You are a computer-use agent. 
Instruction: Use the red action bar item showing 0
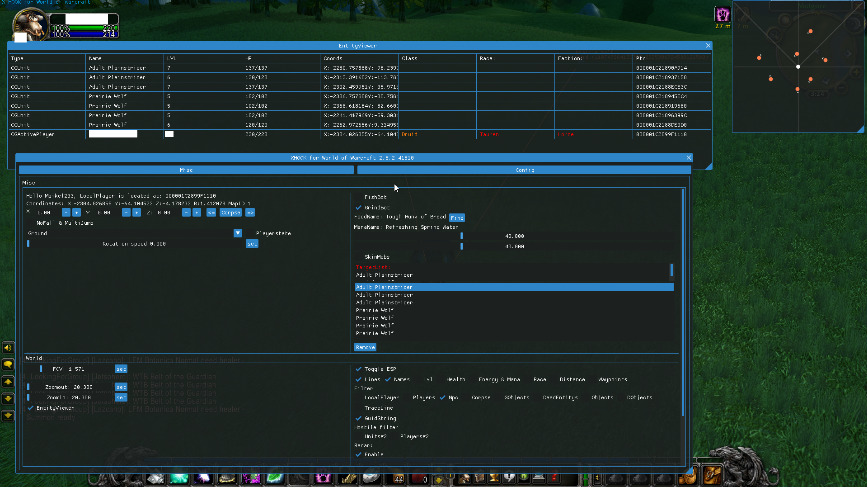pos(419,479)
